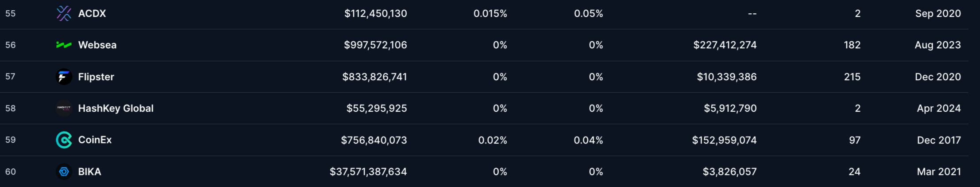Open the BIKA exchange name link
The width and height of the screenshot is (980, 187).
point(90,171)
